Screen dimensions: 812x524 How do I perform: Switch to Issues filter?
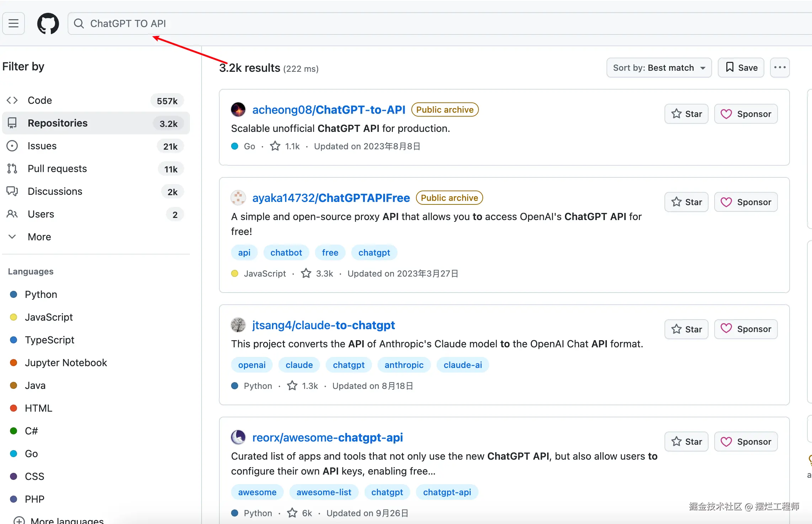click(x=42, y=146)
